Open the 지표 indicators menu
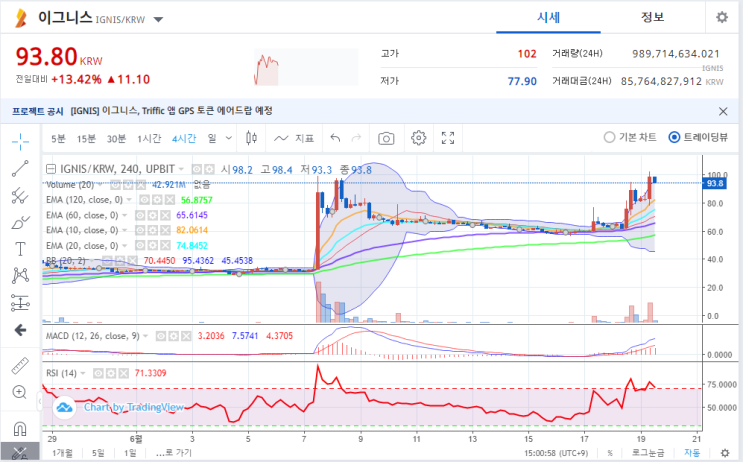Image resolution: width=743 pixels, height=462 pixels. [x=294, y=138]
